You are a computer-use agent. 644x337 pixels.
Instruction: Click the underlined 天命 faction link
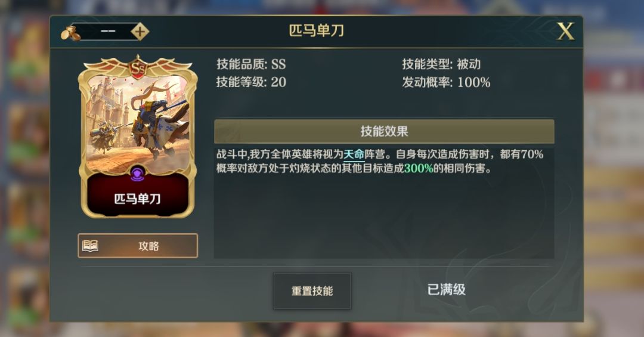pyautogui.click(x=354, y=154)
